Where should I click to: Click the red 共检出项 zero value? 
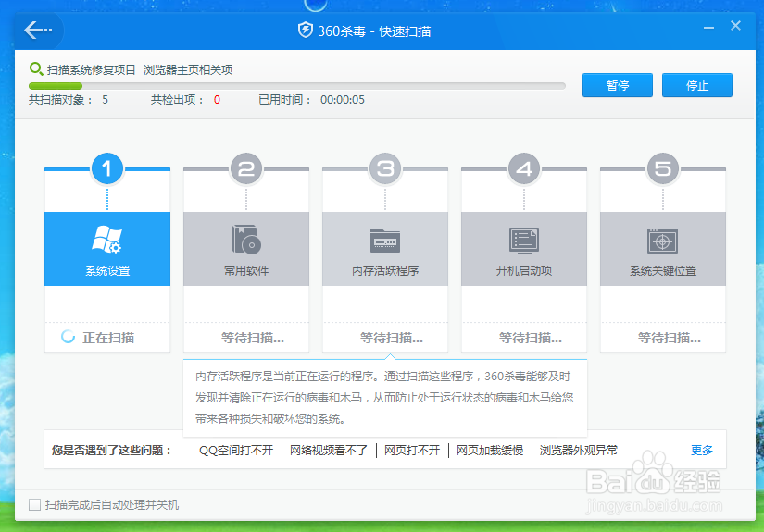217,100
